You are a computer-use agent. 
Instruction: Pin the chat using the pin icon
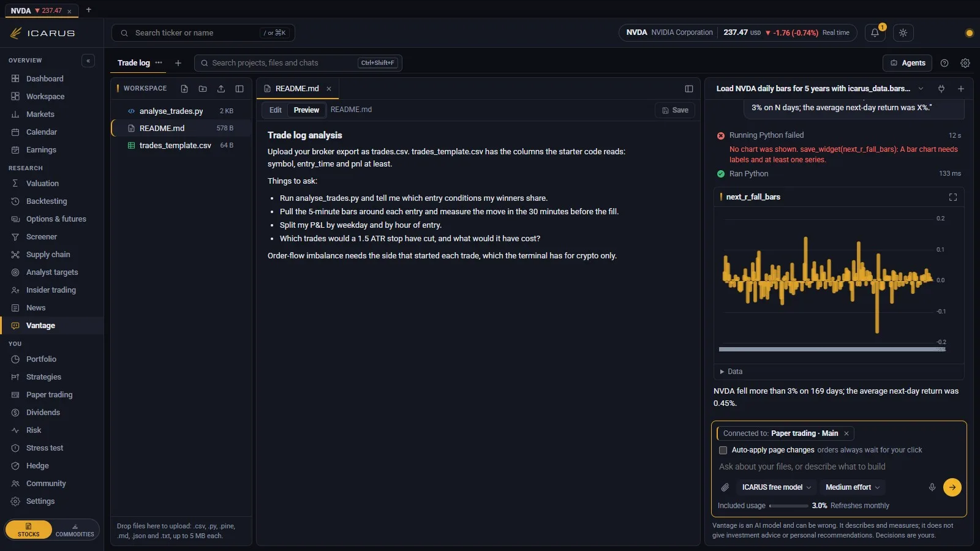[941, 89]
